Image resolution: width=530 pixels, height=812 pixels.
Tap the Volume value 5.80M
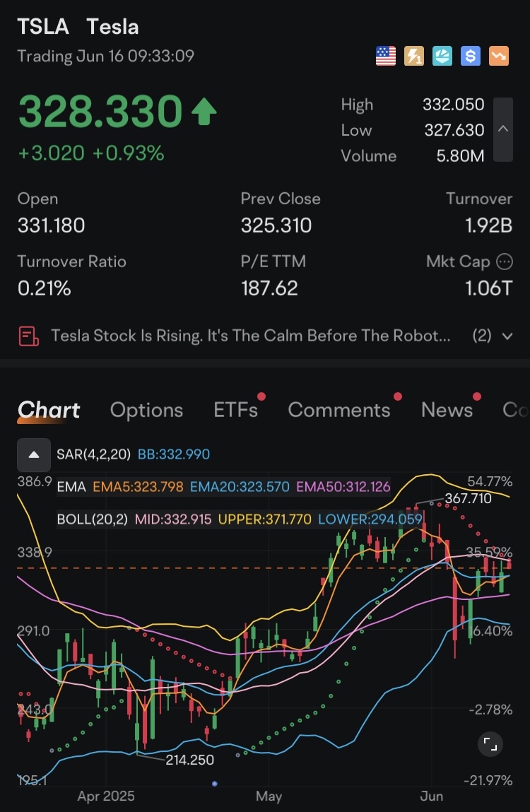pyautogui.click(x=460, y=156)
